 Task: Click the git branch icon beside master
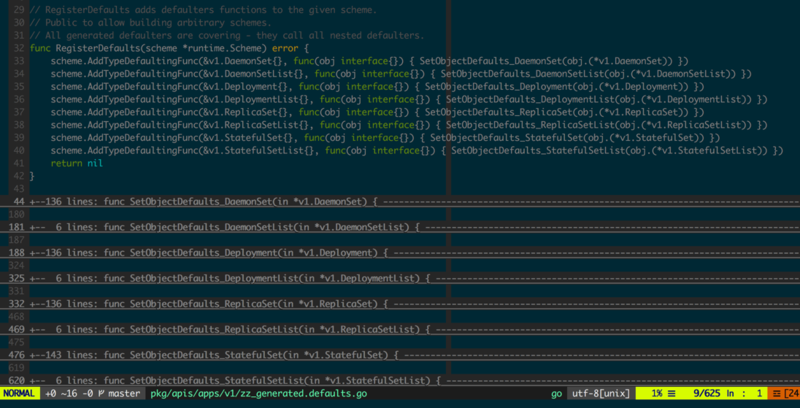[102, 394]
